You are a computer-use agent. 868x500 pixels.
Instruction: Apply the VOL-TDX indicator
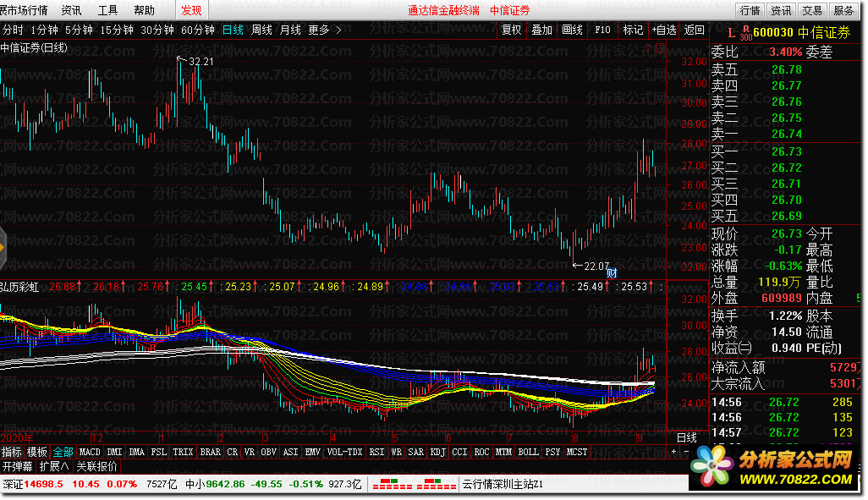tap(345, 452)
